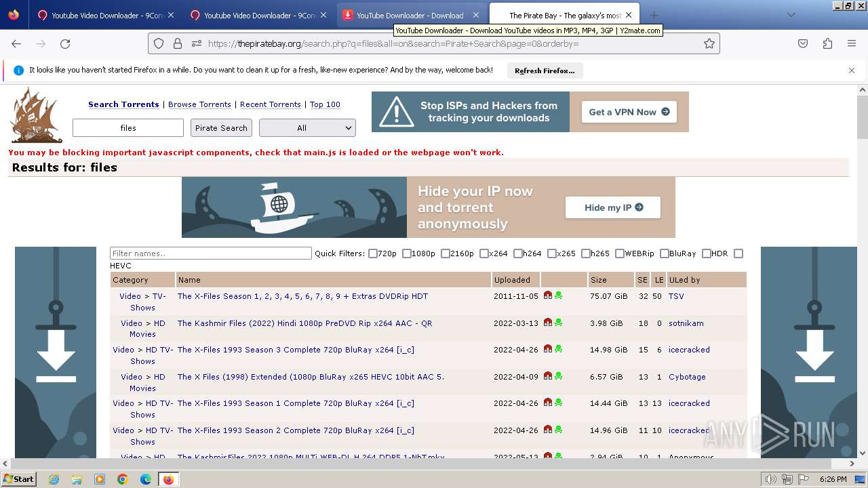This screenshot has width=868, height=488.
Task: Dismiss the Firefox refresh notification bar
Action: (852, 70)
